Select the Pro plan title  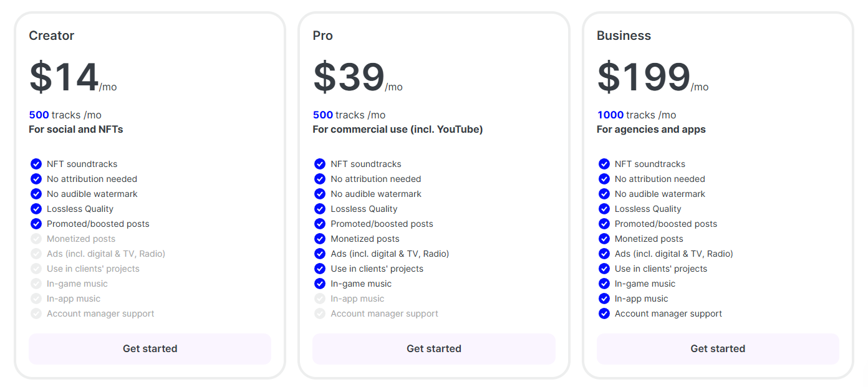pyautogui.click(x=323, y=36)
